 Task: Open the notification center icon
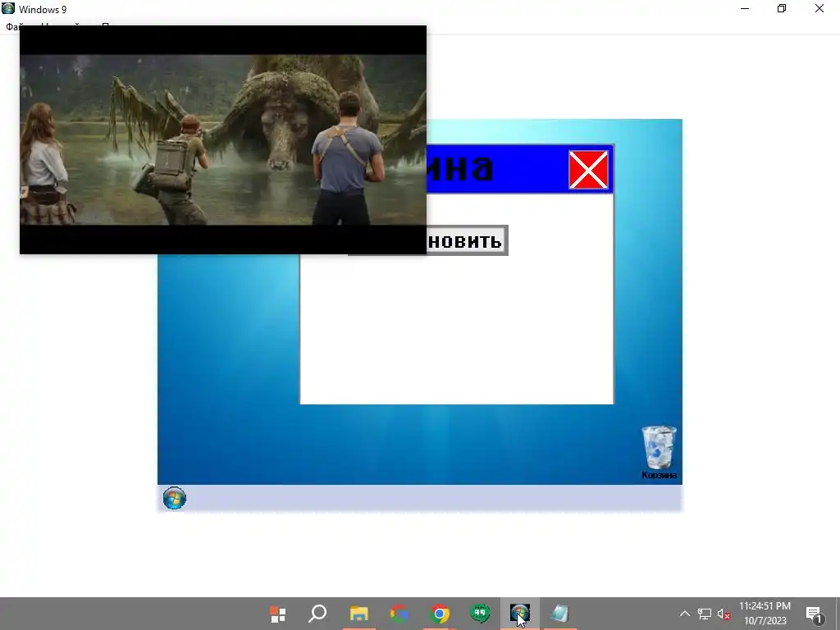click(814, 614)
